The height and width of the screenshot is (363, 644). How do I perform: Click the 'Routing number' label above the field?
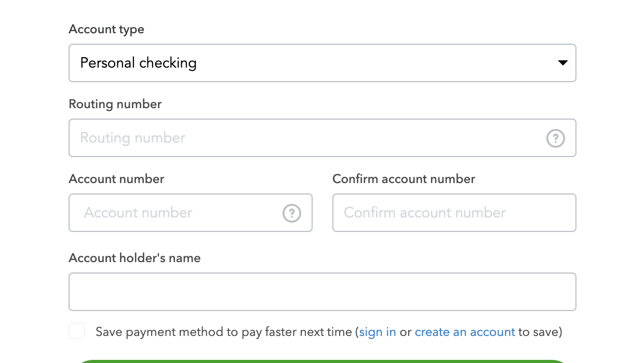coord(115,104)
